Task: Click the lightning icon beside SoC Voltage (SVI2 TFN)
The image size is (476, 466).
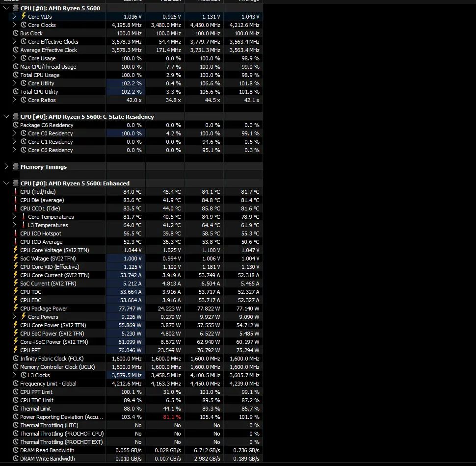Action: point(16,259)
